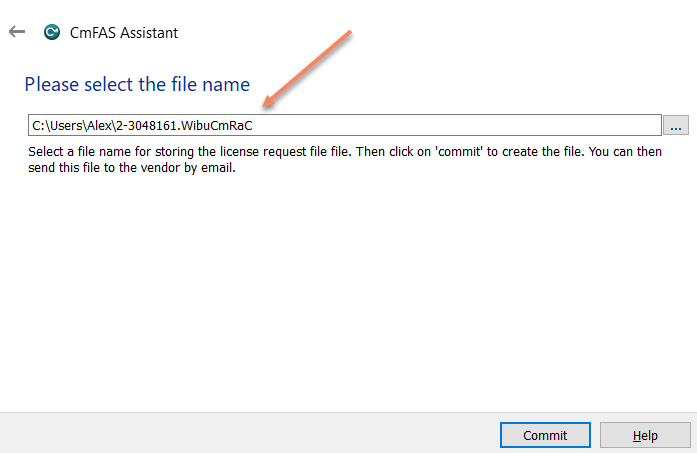This screenshot has height=453, width=697.
Task: Click "Select a file name for storing" text
Action: click(x=112, y=152)
